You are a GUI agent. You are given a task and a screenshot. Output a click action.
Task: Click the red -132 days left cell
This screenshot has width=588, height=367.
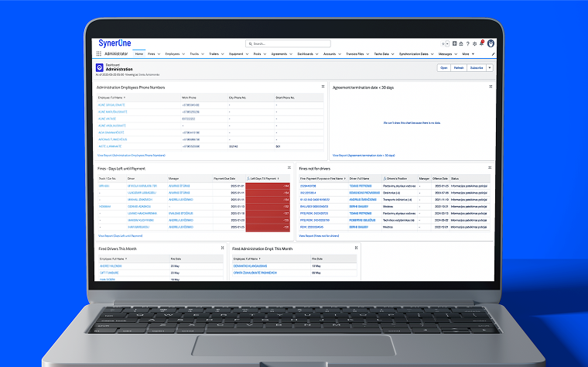pos(268,207)
